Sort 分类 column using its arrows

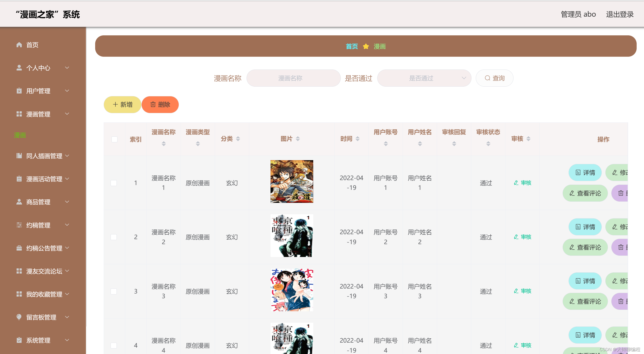pos(238,139)
